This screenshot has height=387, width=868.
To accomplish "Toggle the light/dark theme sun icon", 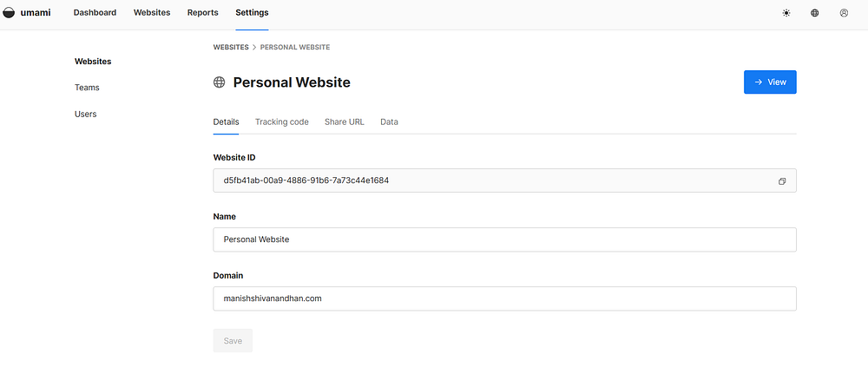I will [786, 13].
